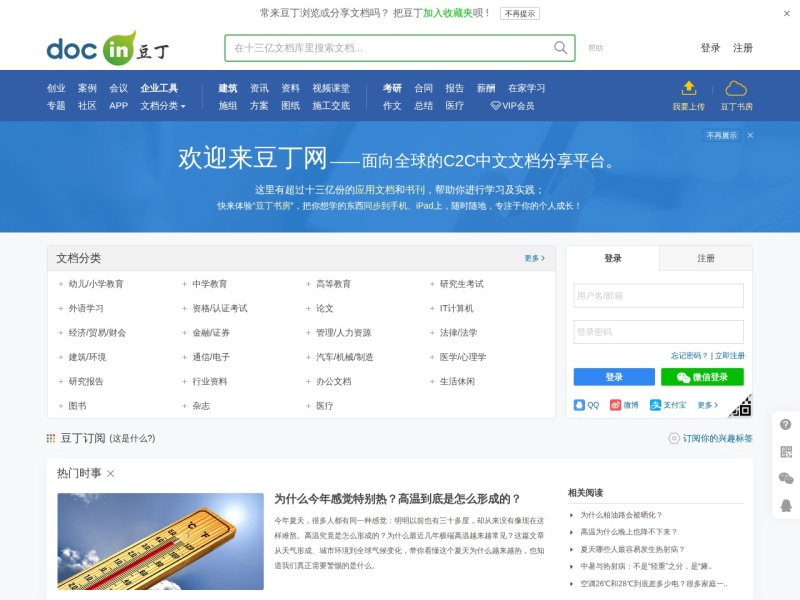Click the QR code sidebar icon
Image resolution: width=800 pixels, height=600 pixels.
click(786, 452)
